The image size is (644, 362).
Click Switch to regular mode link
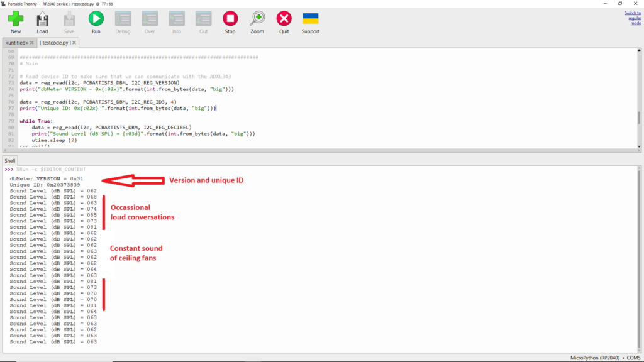tap(633, 18)
